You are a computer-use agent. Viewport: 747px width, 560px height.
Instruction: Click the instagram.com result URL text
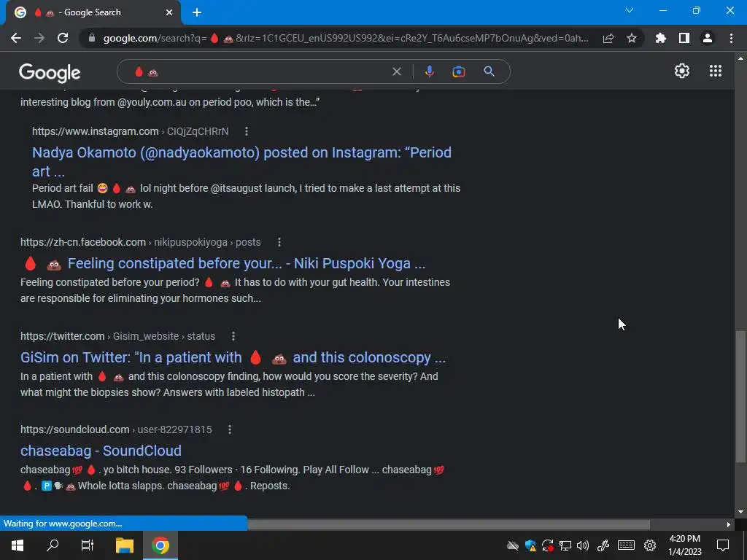click(x=130, y=131)
